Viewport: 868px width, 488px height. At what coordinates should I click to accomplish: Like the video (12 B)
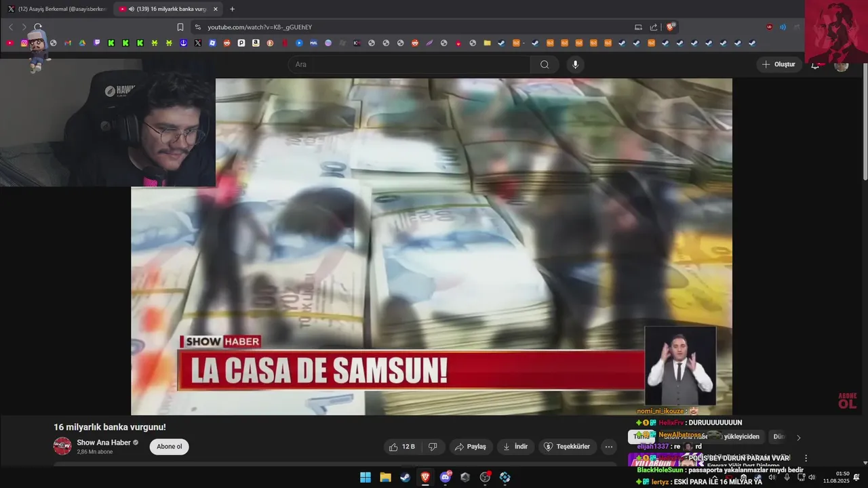point(401,447)
